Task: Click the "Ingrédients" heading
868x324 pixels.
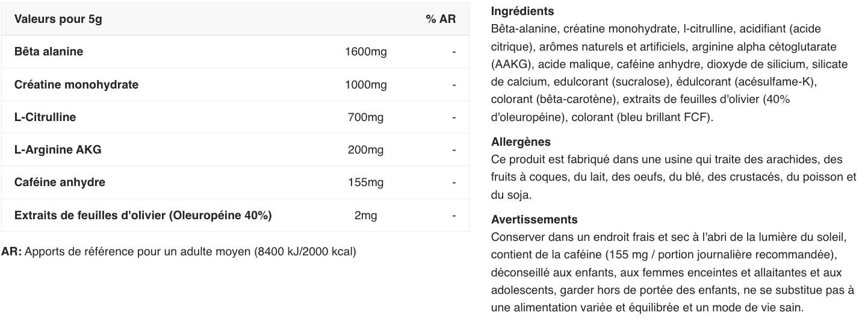Action: click(x=522, y=11)
